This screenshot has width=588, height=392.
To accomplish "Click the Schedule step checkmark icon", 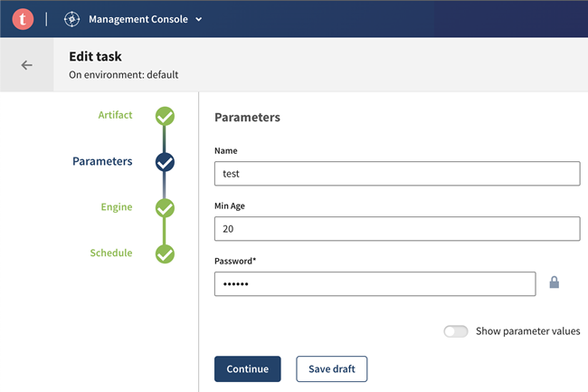I will pos(165,254).
